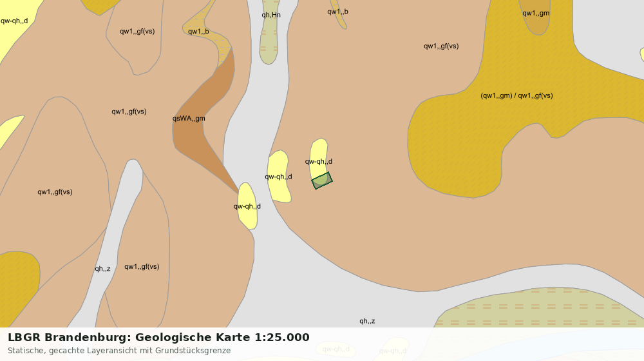Viewport: 644px width, 361px height.
Task: Click the green highlighted parcel boundary rectangle
Action: (322, 180)
